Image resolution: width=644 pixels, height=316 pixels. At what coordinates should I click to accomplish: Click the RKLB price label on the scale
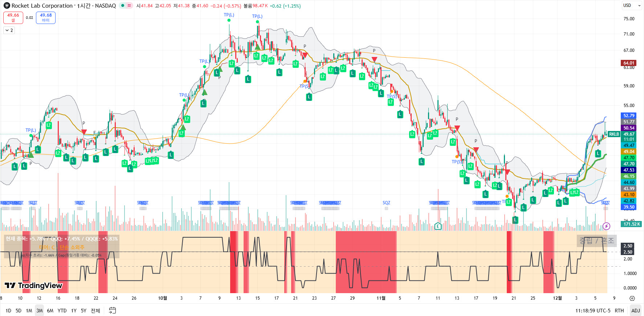coord(614,134)
